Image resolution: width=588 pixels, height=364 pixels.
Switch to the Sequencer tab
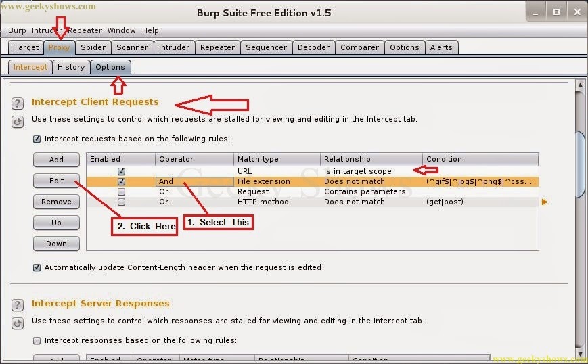point(266,47)
